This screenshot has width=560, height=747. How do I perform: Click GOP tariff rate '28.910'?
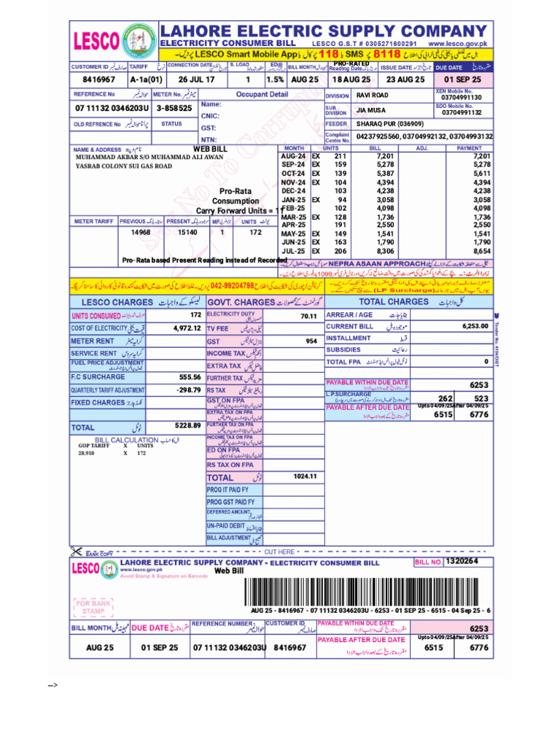tap(86, 453)
